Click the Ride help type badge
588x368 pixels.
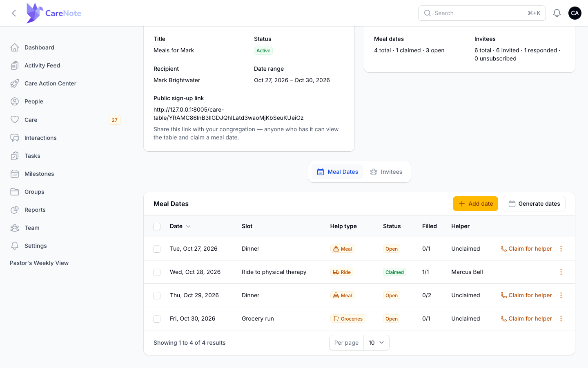click(x=342, y=272)
